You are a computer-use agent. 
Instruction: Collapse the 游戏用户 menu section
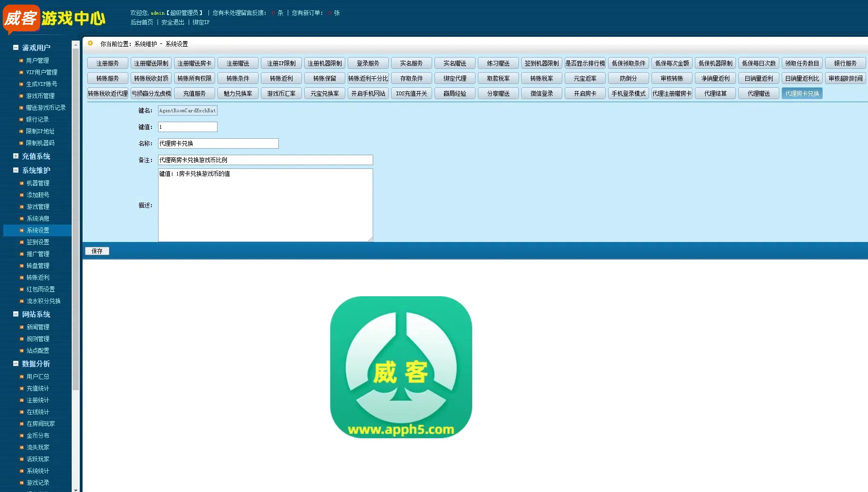16,48
